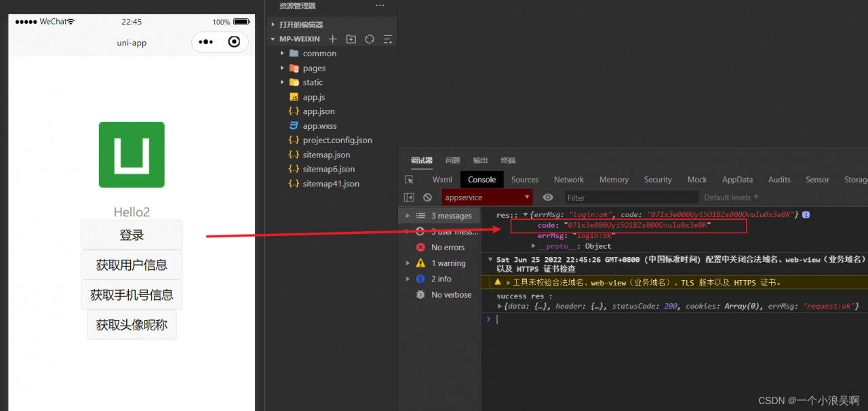Click the console prompt input line
The image size is (868, 411).
tap(678, 319)
